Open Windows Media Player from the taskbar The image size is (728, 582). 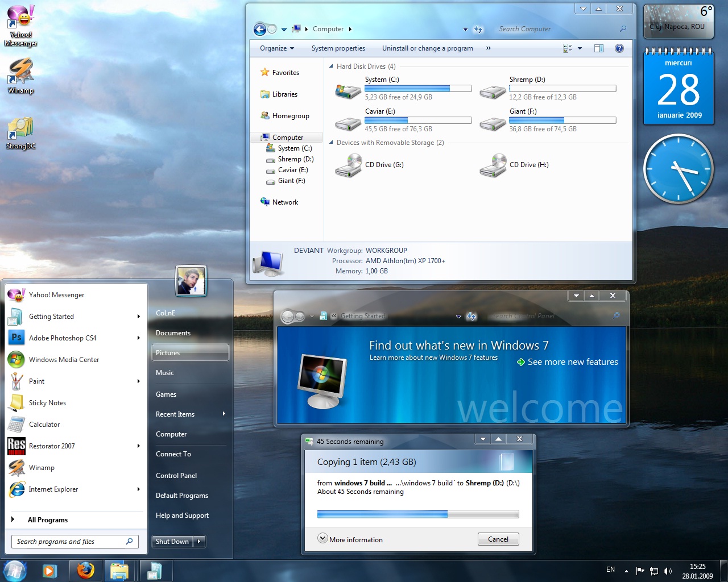50,571
